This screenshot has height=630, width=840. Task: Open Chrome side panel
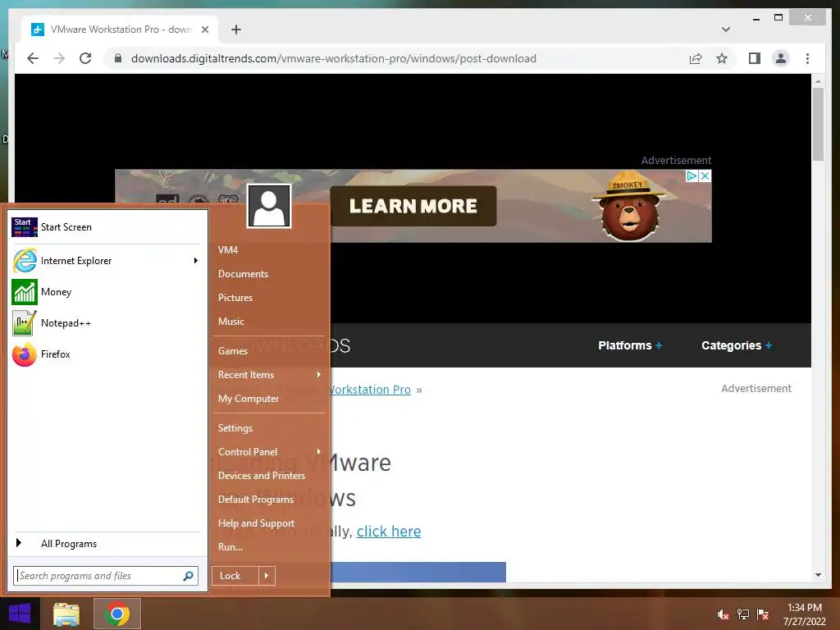click(x=755, y=58)
